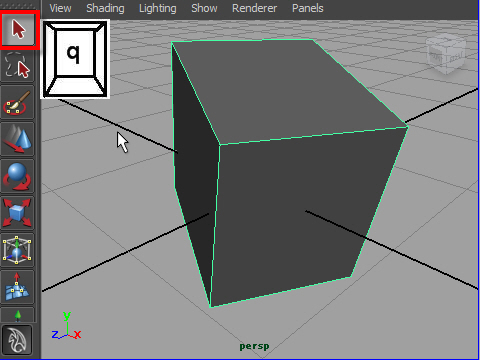Viewport: 480px width, 360px height.
Task: Expand the Show menu
Action: [204, 8]
